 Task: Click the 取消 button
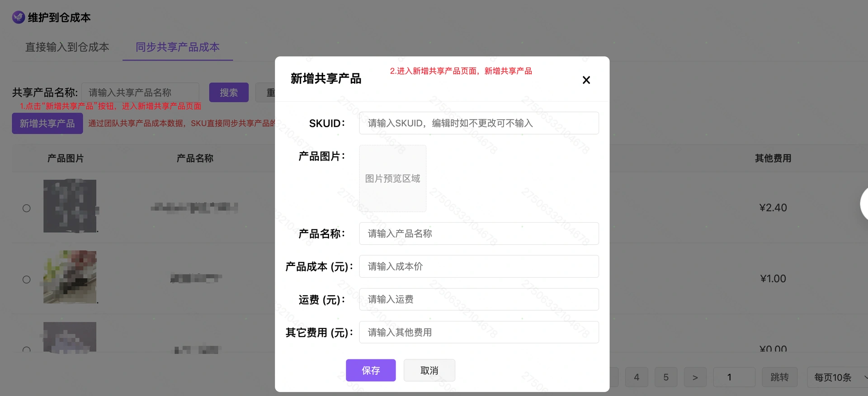[x=429, y=370]
